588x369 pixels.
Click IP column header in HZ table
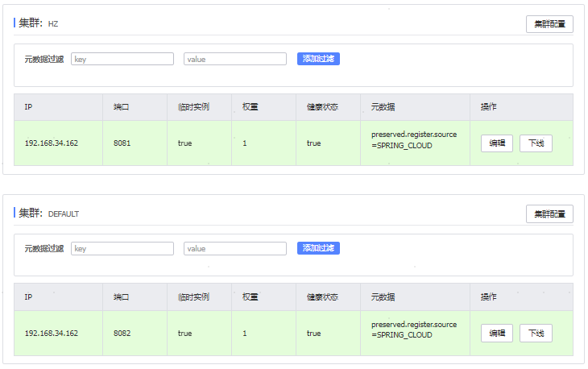pos(29,107)
